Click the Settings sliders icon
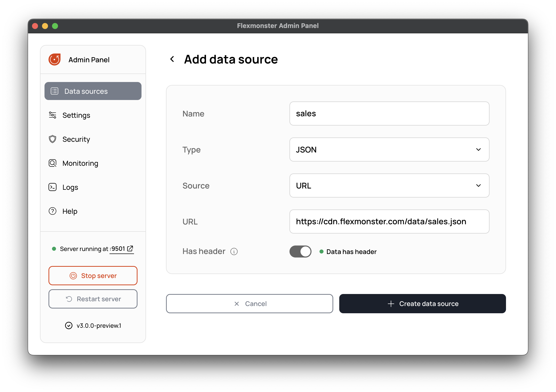The image size is (556, 392). [x=52, y=115]
